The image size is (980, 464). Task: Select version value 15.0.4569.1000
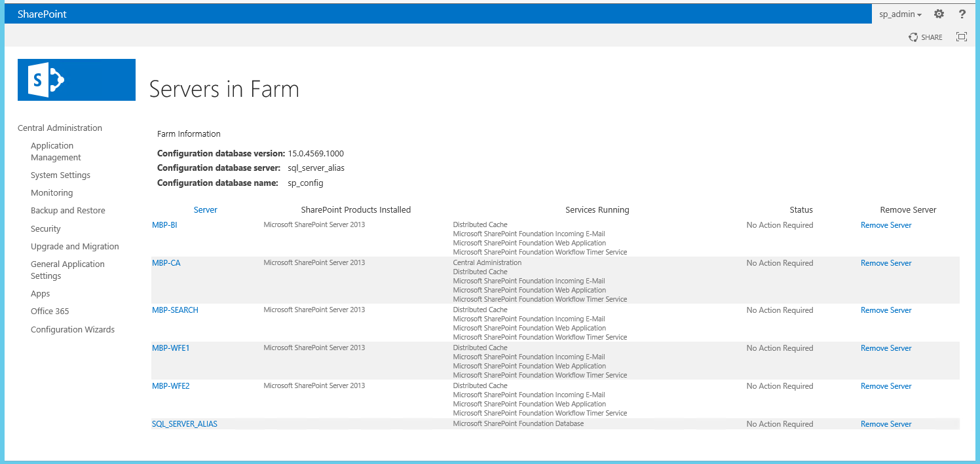[316, 154]
